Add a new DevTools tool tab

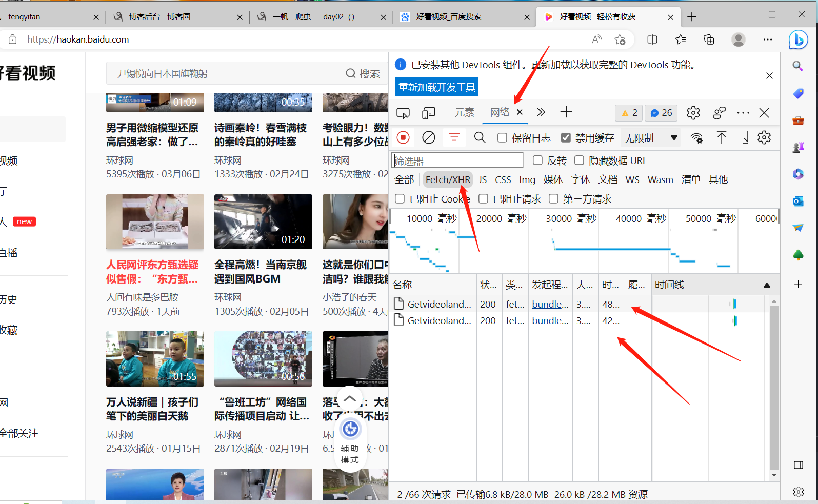(566, 112)
